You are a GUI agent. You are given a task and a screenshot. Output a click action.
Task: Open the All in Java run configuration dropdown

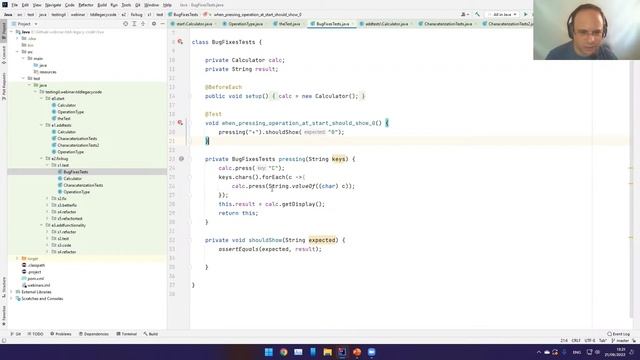[502, 14]
